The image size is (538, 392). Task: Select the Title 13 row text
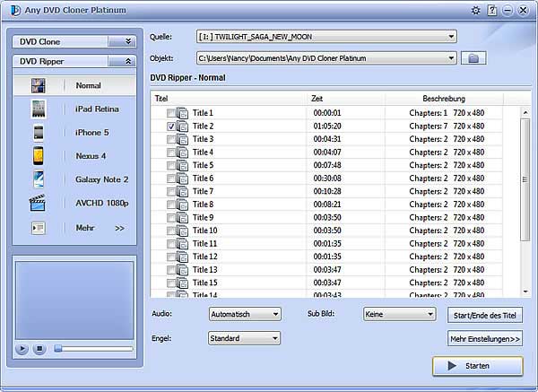tap(204, 269)
